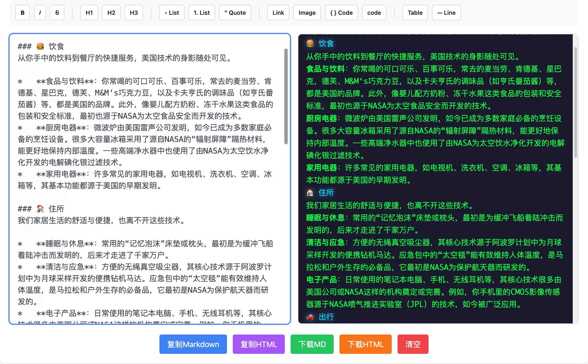Click bold text 食品与饮料 in preview

click(x=325, y=69)
